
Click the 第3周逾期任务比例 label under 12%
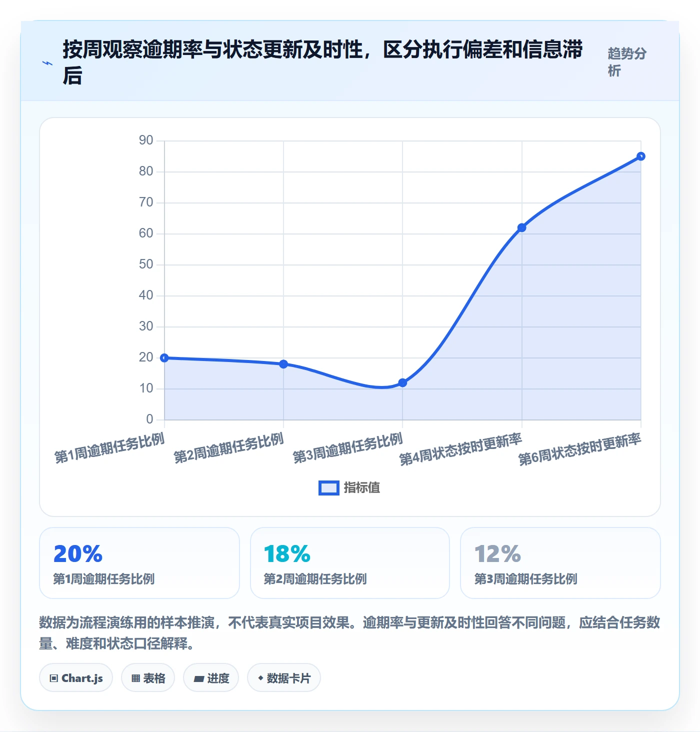click(x=525, y=579)
